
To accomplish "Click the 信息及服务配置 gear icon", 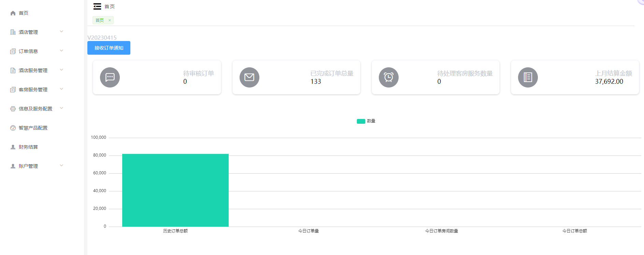I will [x=13, y=109].
